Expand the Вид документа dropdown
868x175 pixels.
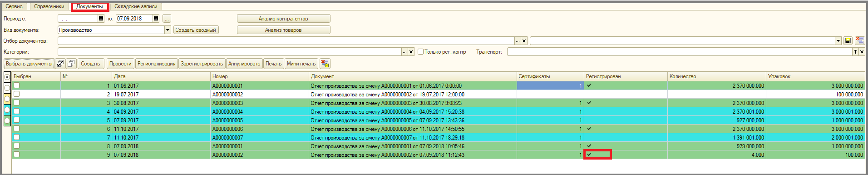(168, 30)
